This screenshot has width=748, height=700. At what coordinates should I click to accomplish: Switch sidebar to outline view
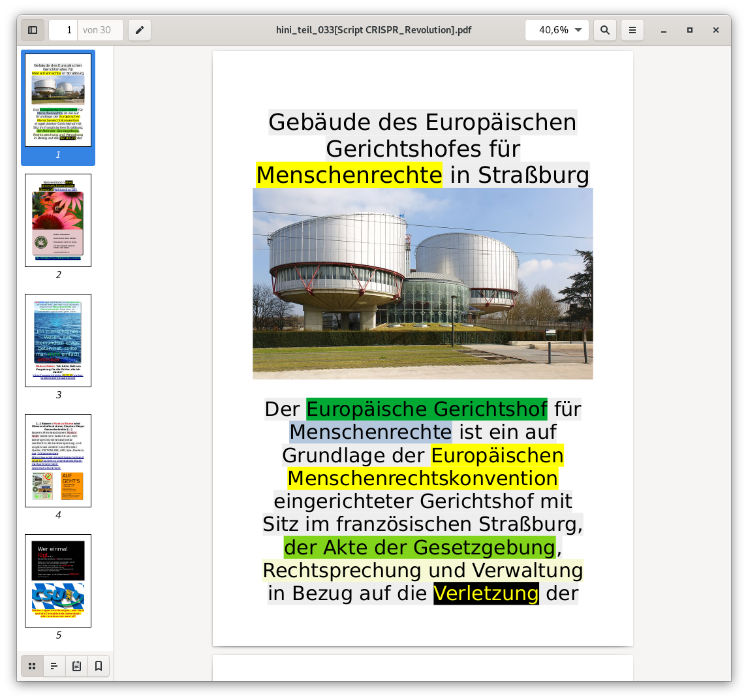point(54,666)
